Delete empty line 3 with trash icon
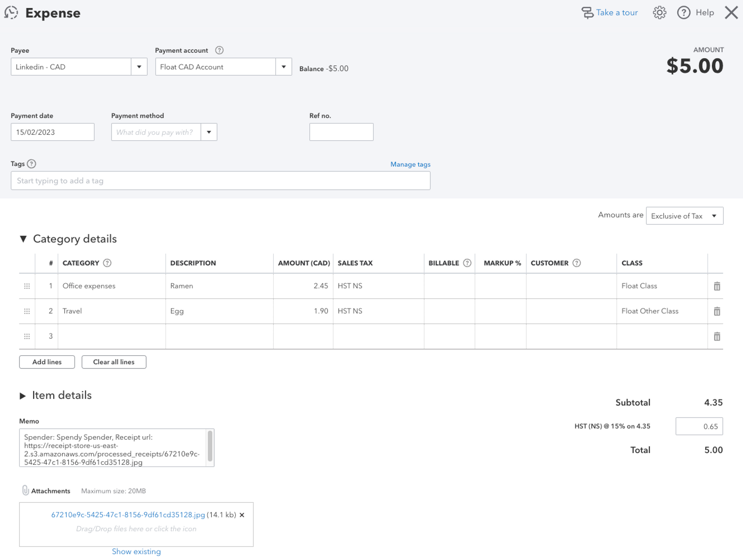 coord(717,336)
